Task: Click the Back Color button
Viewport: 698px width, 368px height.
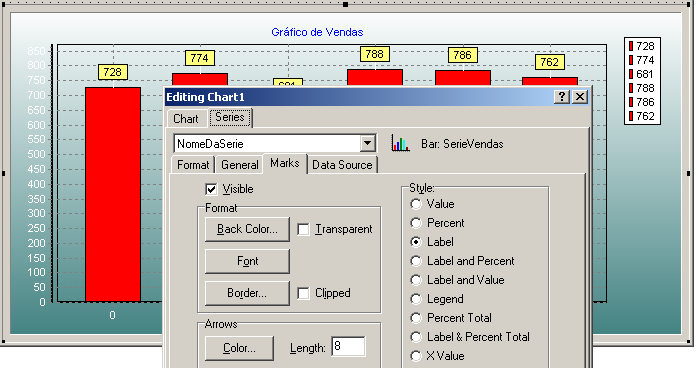Action: point(247,229)
